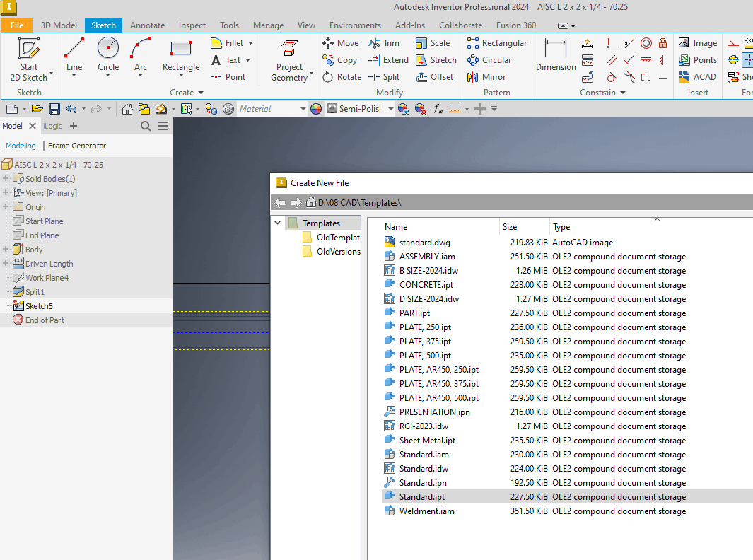Screen dimensions: 753x560
Task: Apply the Concentric constraint
Action: click(x=646, y=43)
